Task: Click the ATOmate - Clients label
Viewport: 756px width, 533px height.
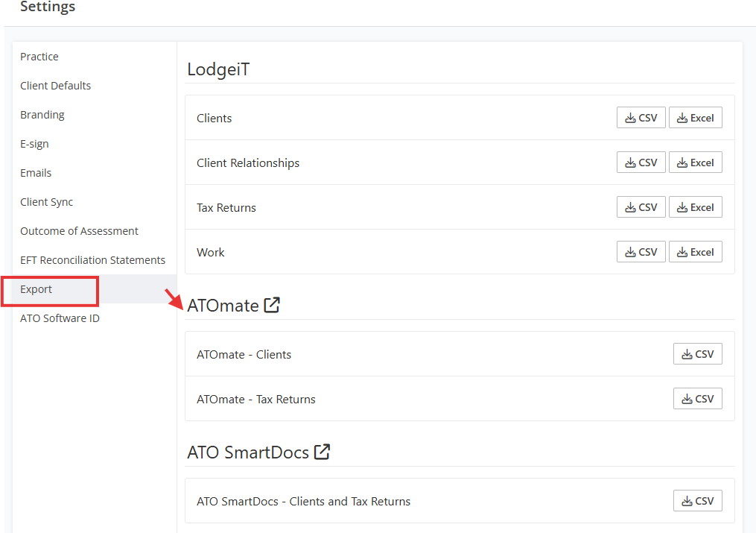Action: (x=244, y=355)
